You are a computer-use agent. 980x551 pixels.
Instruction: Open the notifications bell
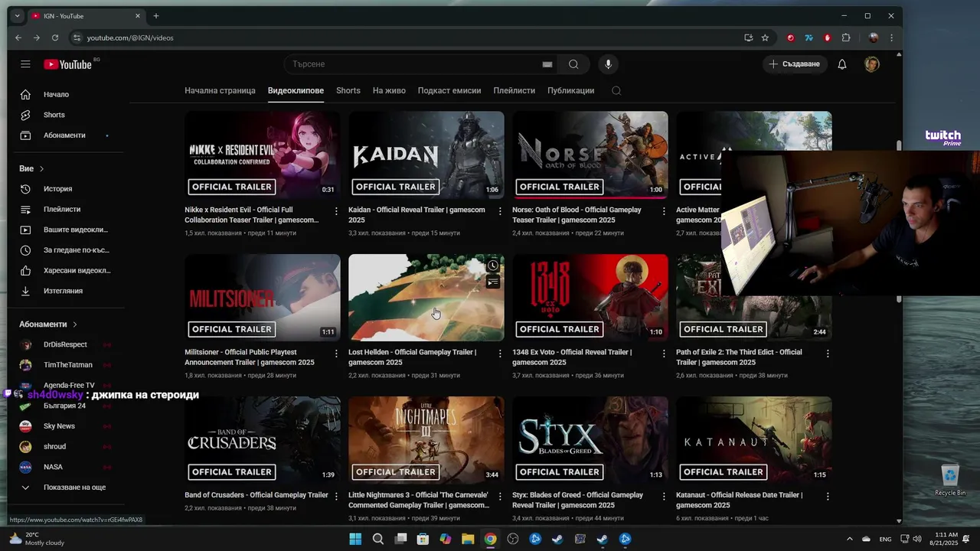[x=842, y=64]
